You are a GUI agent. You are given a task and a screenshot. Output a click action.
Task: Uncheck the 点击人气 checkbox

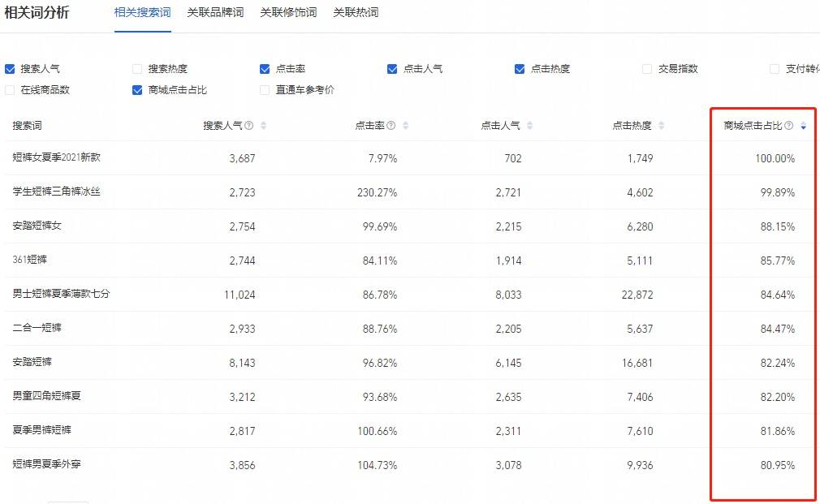(x=392, y=69)
